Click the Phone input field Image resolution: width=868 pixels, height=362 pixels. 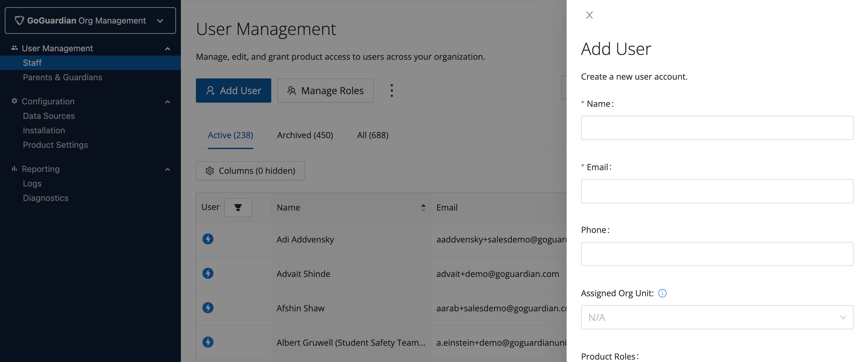717,254
